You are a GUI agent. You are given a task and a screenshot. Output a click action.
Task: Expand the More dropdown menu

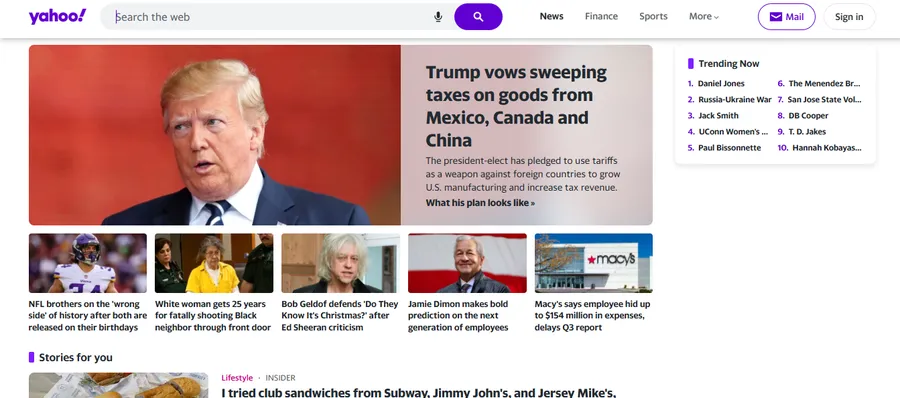704,16
